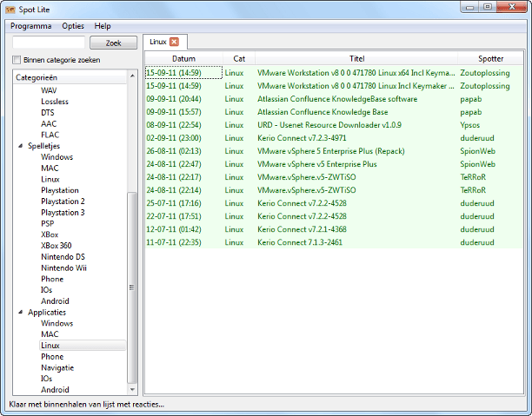Click status bar text Klaar met binnenhalen

(87, 405)
